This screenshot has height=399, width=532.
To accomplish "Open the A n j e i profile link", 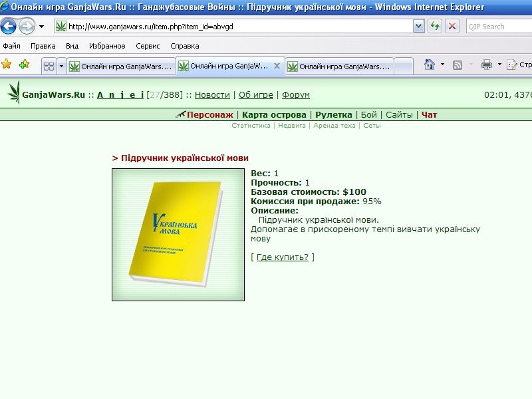I will (120, 95).
